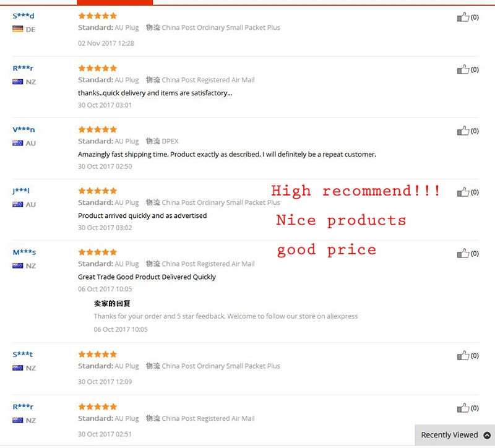
Task: Click the seller reply thanking for feedback
Action: pyautogui.click(x=226, y=316)
